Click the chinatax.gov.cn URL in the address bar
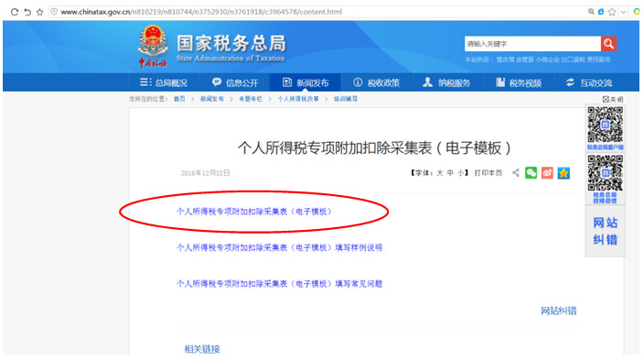The height and width of the screenshot is (360, 644). (201, 12)
